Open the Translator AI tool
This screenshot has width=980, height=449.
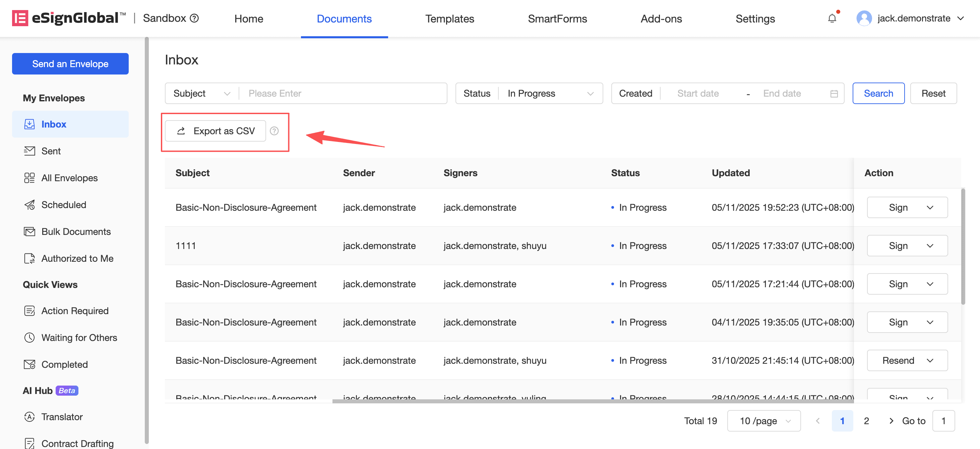pyautogui.click(x=62, y=417)
